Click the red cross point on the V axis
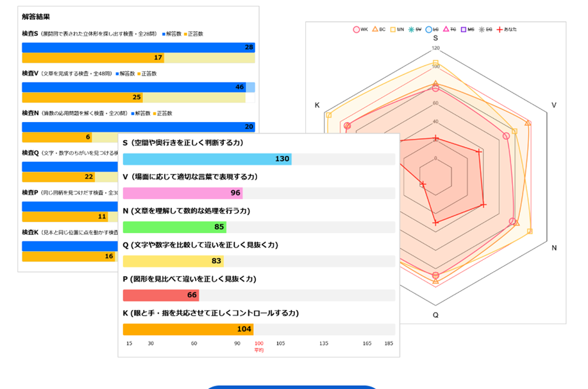Image resolution: width=588 pixels, height=389 pixels. 479,152
